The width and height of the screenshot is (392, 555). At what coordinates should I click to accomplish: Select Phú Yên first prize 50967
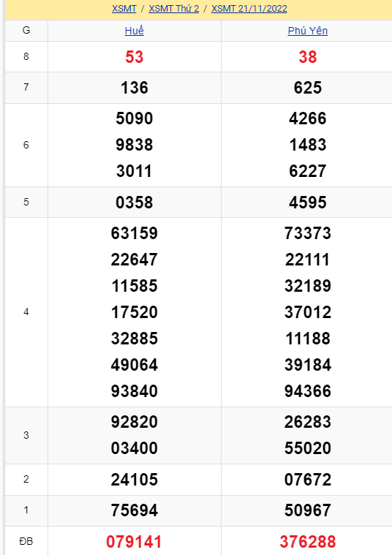(x=308, y=510)
